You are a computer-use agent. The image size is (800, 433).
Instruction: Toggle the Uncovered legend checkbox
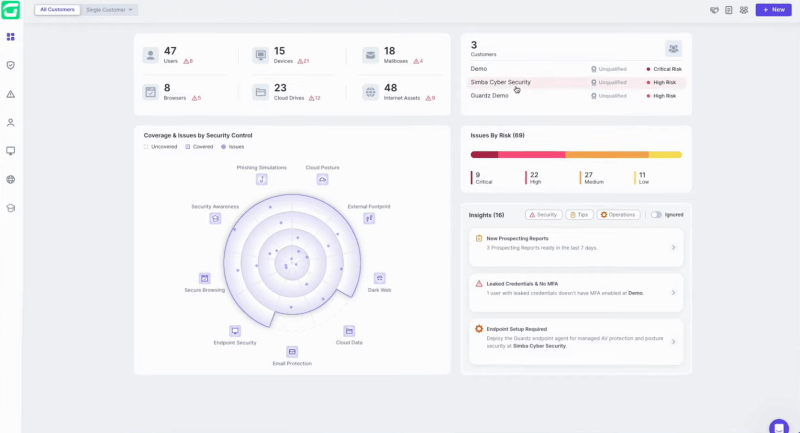tap(146, 147)
